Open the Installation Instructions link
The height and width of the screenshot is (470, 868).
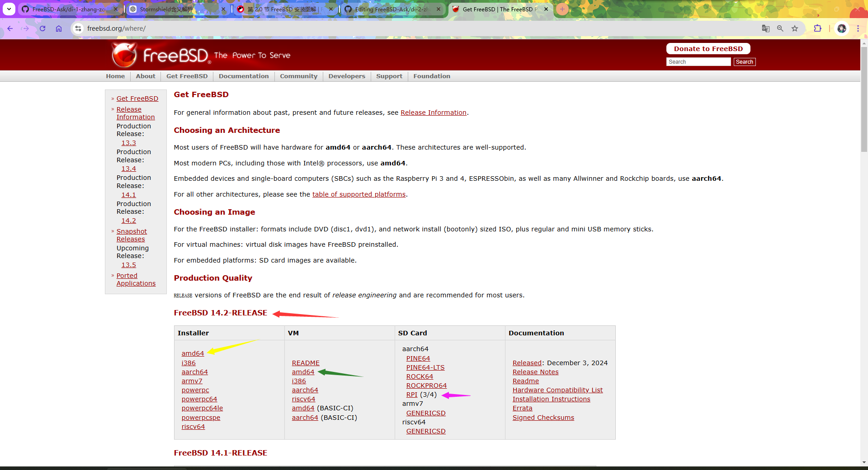[x=551, y=399]
